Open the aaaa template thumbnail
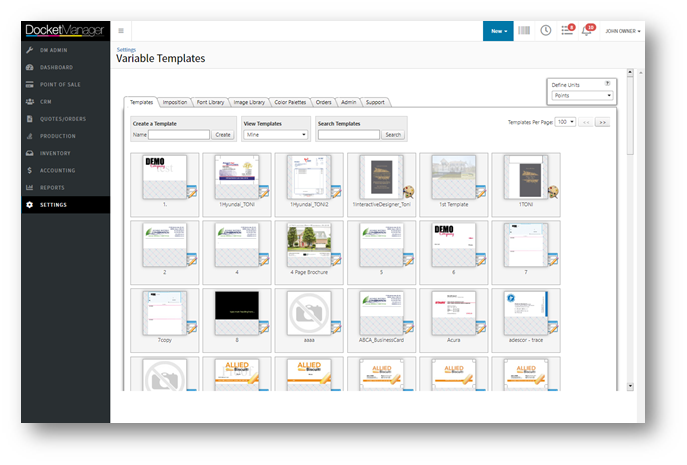The height and width of the screenshot is (465, 687). (309, 313)
